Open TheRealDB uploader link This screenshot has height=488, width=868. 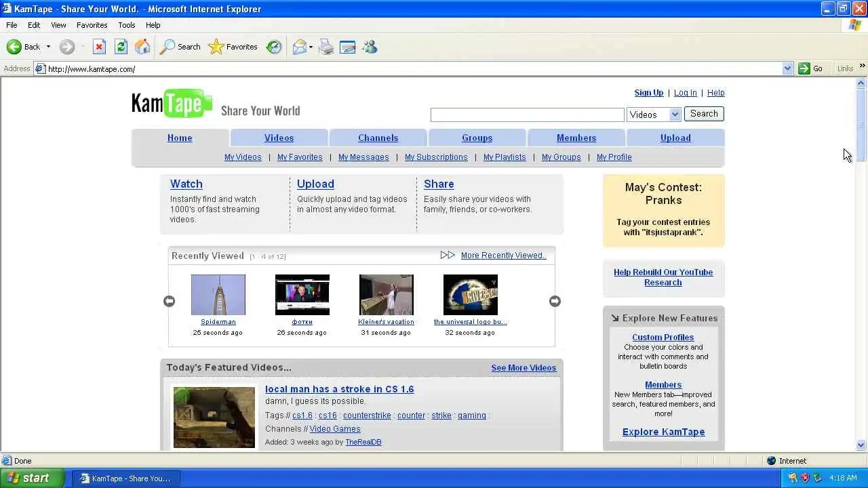[x=363, y=442]
